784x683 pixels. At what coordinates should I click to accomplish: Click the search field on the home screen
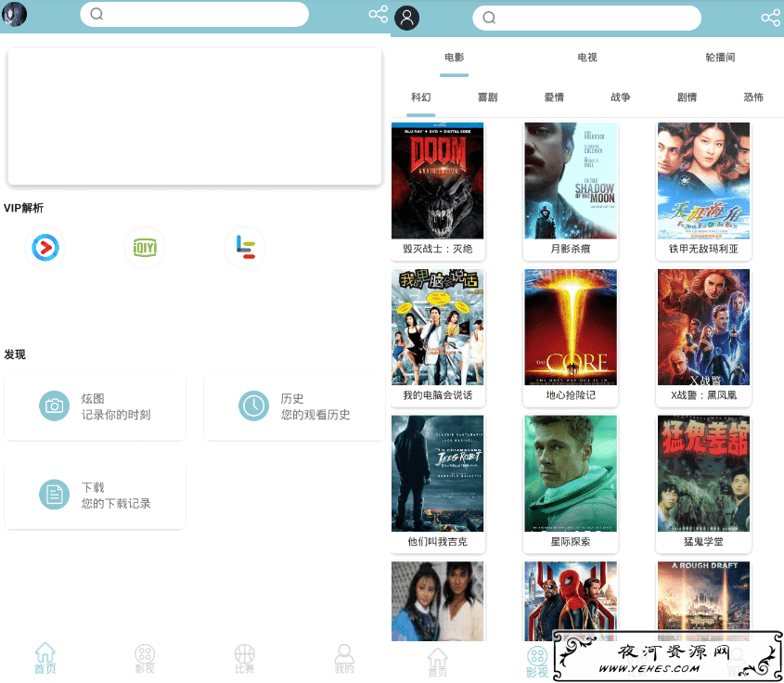pyautogui.click(x=194, y=14)
